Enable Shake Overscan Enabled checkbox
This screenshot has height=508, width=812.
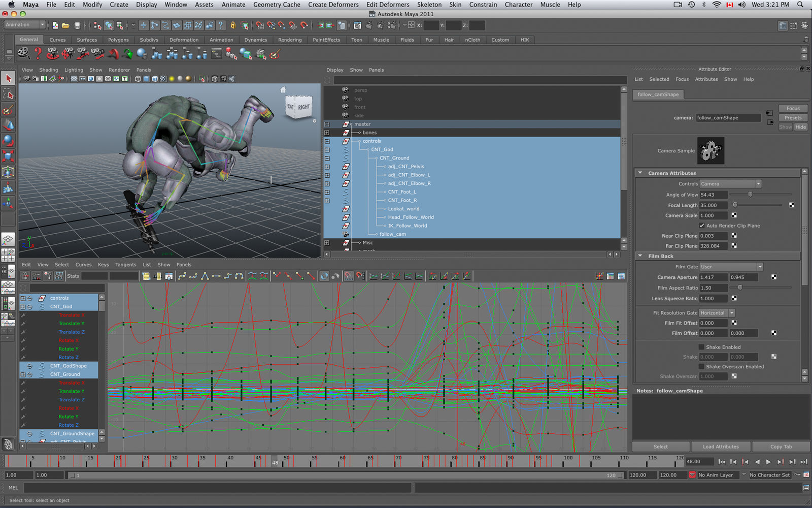tap(702, 366)
